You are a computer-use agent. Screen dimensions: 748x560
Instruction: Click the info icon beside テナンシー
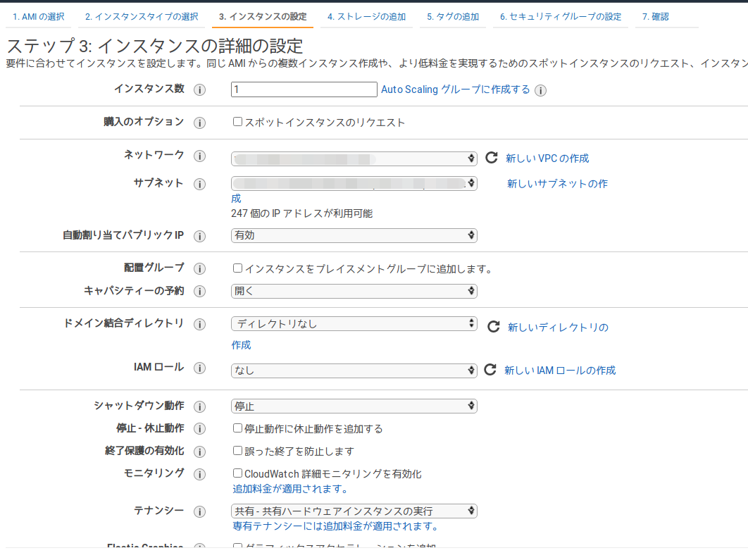(199, 511)
